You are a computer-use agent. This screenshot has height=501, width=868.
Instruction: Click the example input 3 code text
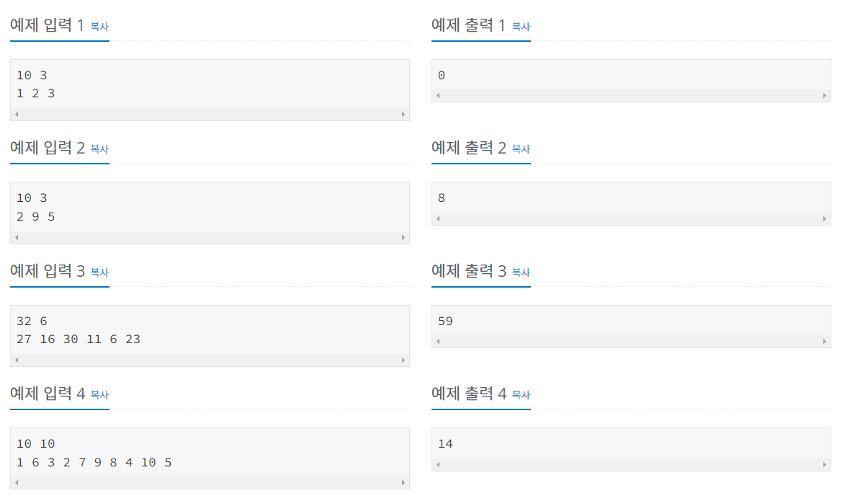click(79, 329)
